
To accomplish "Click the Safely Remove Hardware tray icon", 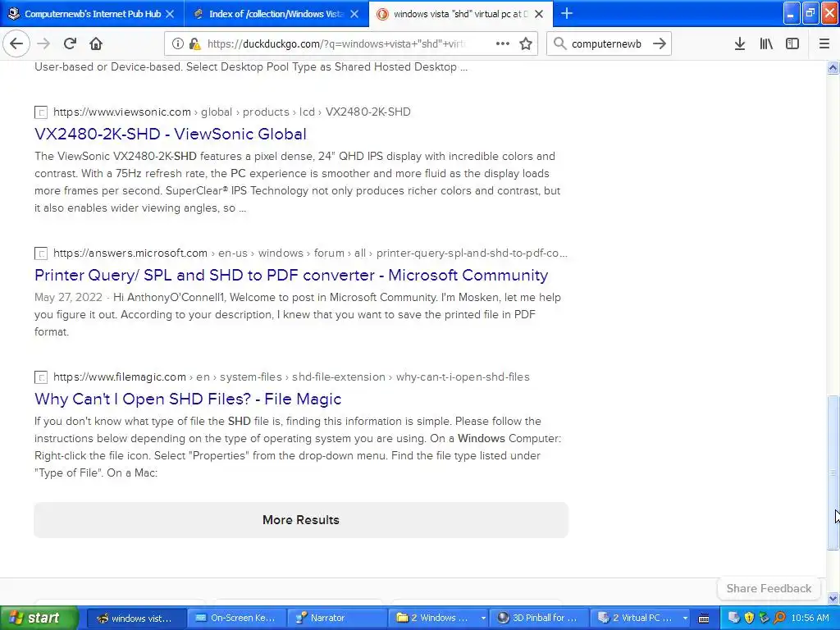I will coord(764,618).
